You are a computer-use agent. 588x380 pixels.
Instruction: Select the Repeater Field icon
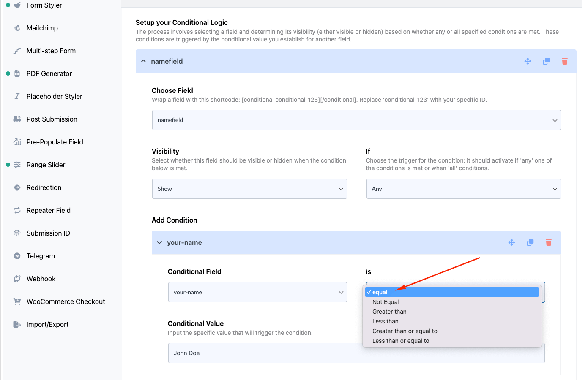click(17, 210)
